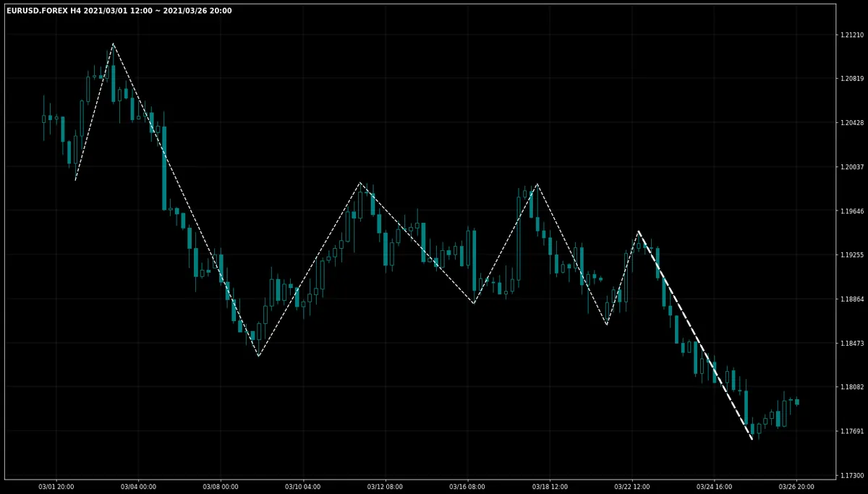Select the last candlestick on the chart
Screen dimensions: 868x494
pyautogui.click(x=797, y=401)
